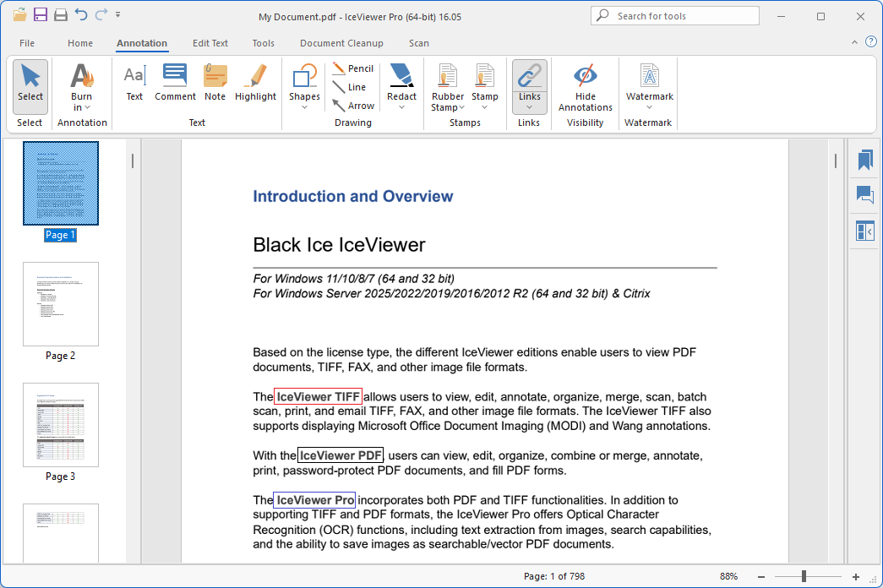
Task: Insert a Note annotation
Action: [215, 82]
